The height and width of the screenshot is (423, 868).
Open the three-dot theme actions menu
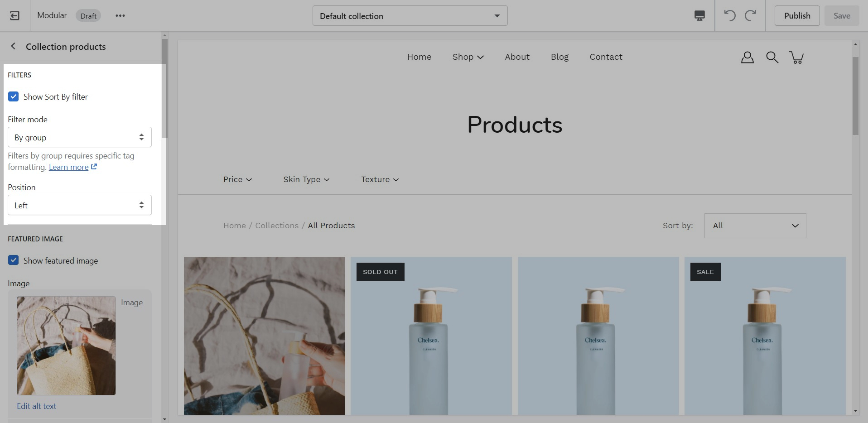coord(120,16)
